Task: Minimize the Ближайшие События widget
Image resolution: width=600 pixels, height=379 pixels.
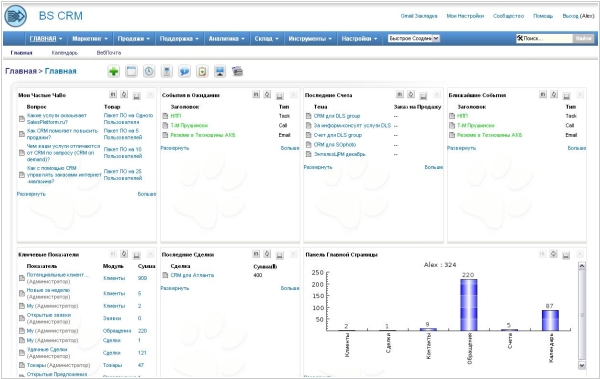Action: 566,95
